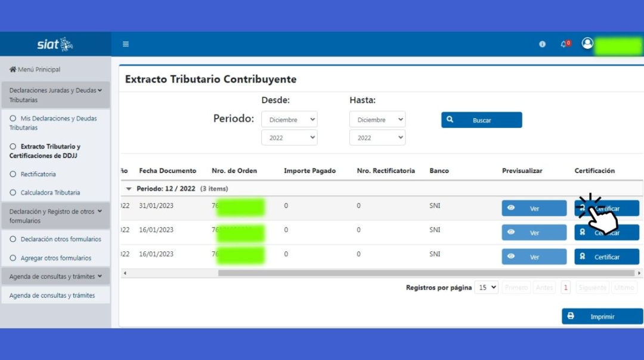The height and width of the screenshot is (360, 644).
Task: Select the Rectificatoria radio option
Action: (x=13, y=174)
